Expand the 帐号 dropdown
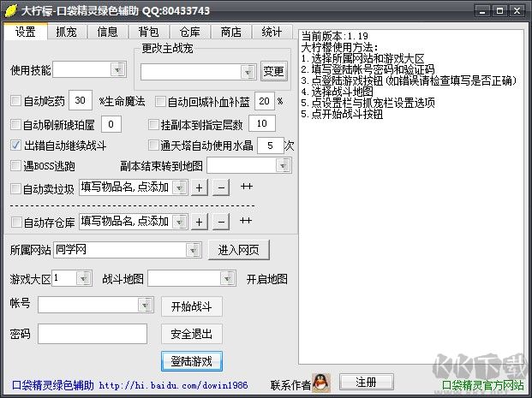The image size is (532, 398). pos(146,305)
